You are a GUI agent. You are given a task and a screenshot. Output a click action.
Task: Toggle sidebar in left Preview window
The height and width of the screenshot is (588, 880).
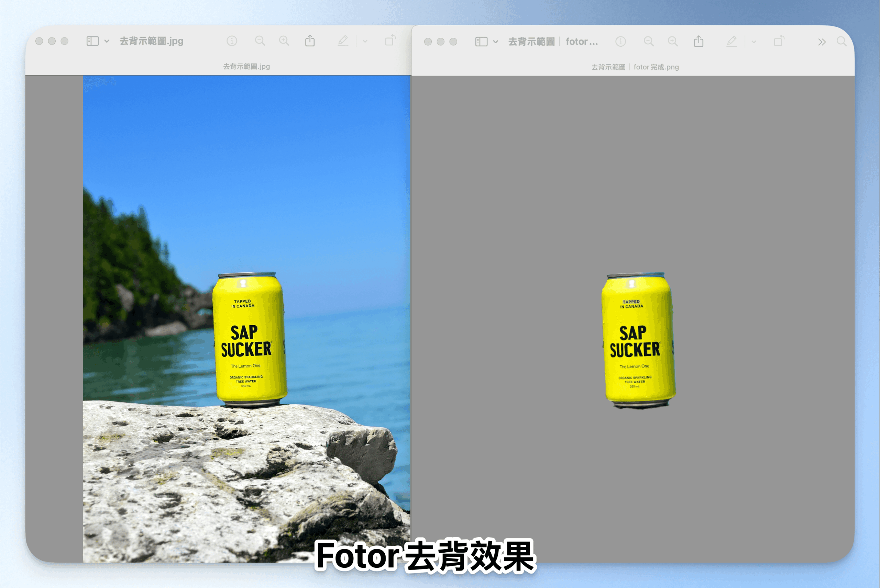pos(92,41)
